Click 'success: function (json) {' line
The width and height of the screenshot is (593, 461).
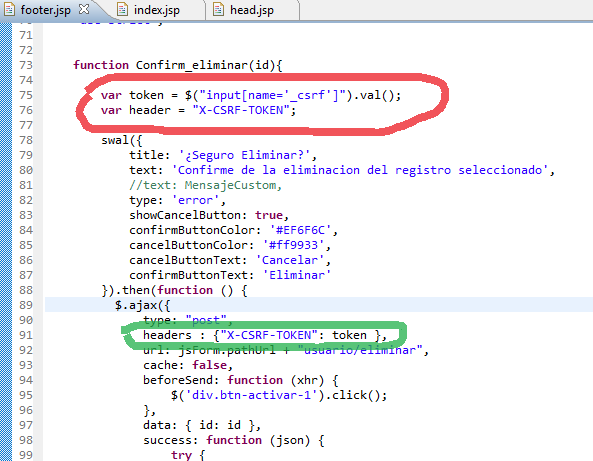233,440
